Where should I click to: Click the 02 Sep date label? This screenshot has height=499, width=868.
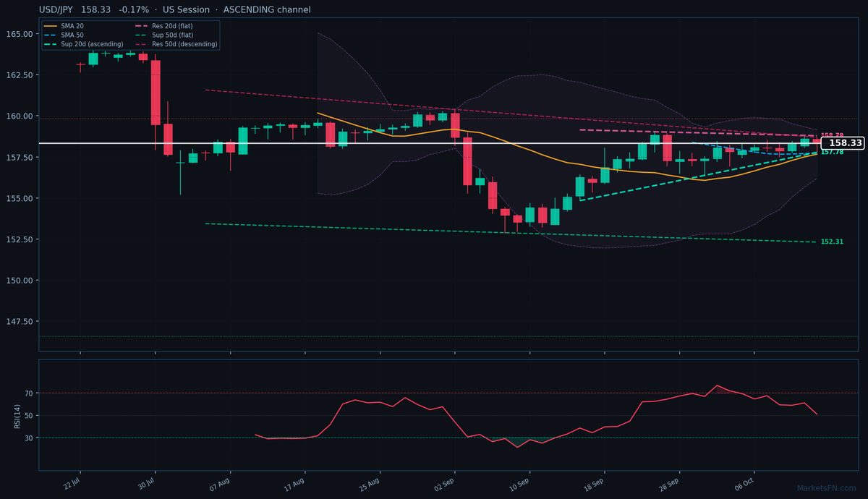[444, 484]
